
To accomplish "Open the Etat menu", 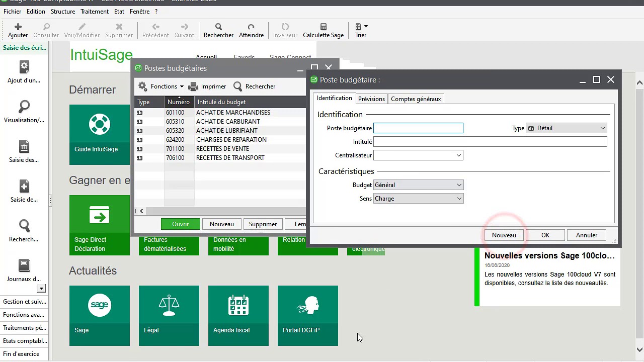I will click(x=119, y=12).
